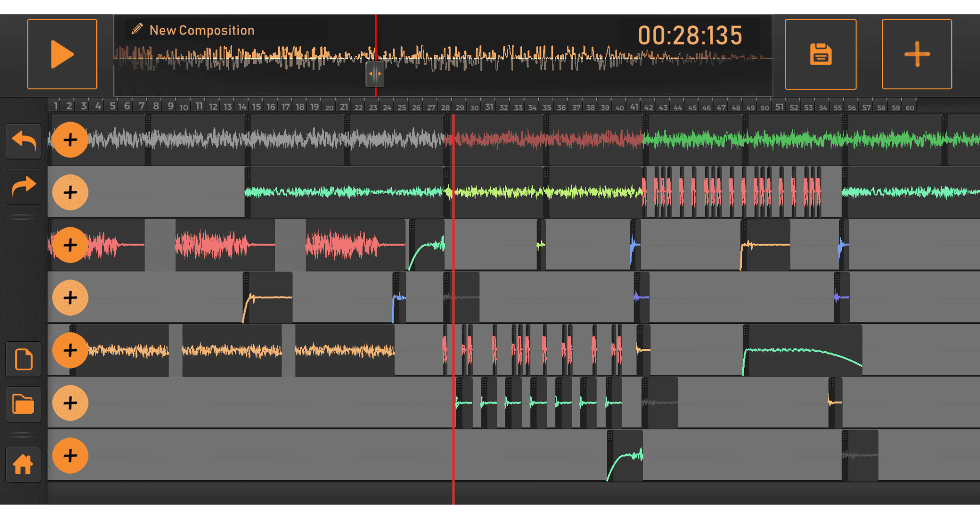The width and height of the screenshot is (980, 519).
Task: Add a clip to the bottom track
Action: pyautogui.click(x=70, y=456)
